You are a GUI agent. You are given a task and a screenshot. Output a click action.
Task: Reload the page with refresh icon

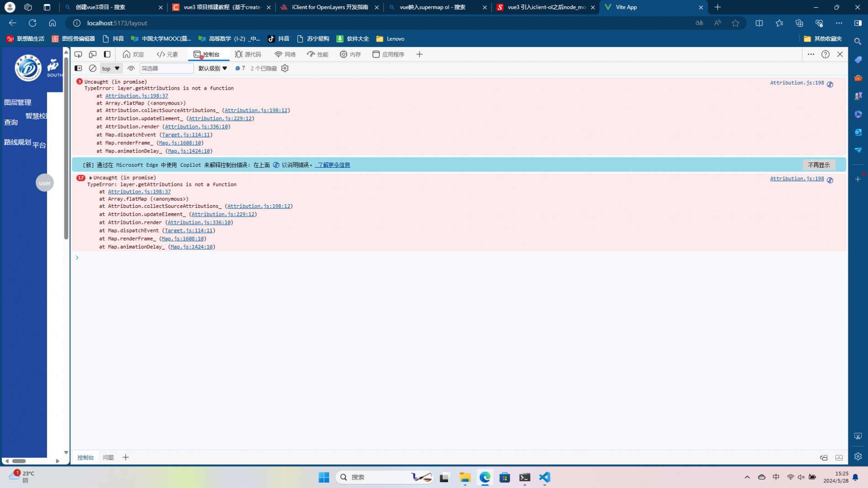coord(32,23)
